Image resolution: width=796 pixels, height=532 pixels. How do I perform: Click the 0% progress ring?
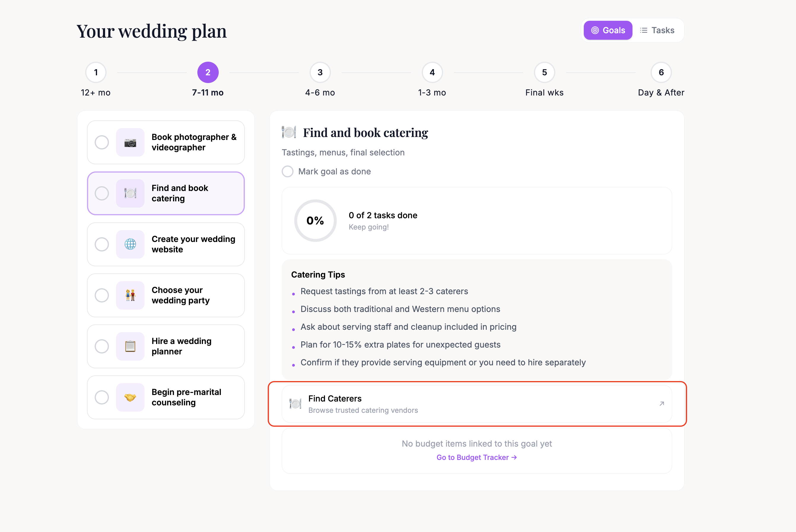click(x=315, y=221)
